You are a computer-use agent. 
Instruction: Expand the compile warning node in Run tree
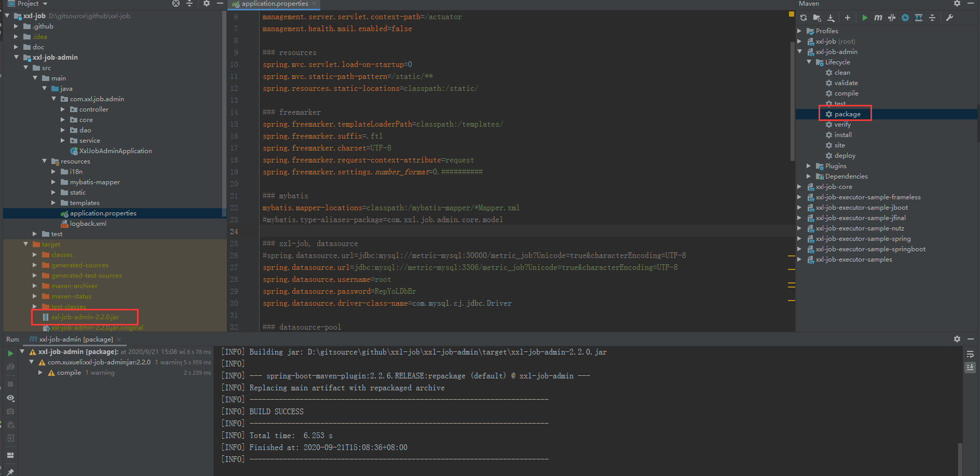pos(40,373)
